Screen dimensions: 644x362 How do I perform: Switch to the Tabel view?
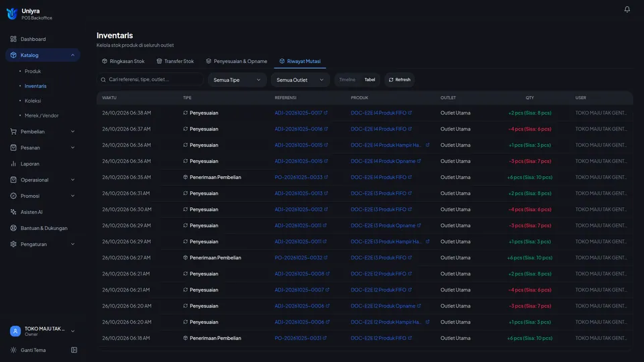click(370, 80)
